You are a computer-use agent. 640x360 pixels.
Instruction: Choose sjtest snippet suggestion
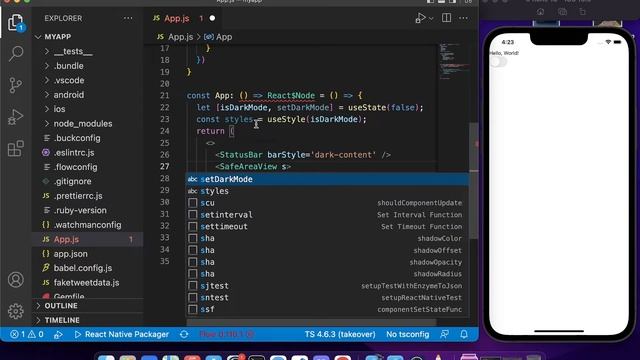point(327,286)
